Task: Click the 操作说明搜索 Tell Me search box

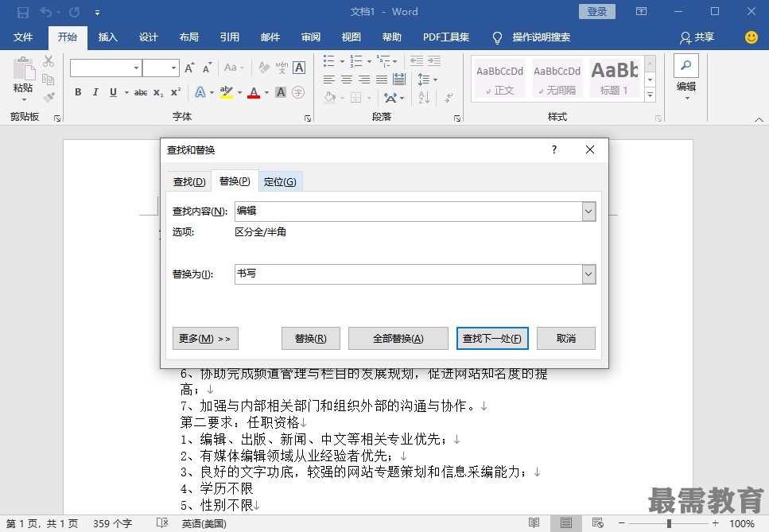Action: (532, 37)
